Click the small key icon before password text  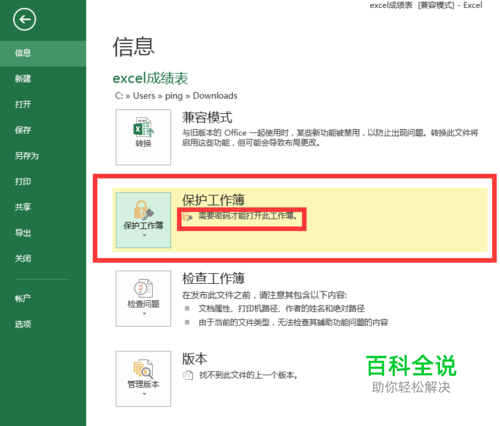[188, 217]
